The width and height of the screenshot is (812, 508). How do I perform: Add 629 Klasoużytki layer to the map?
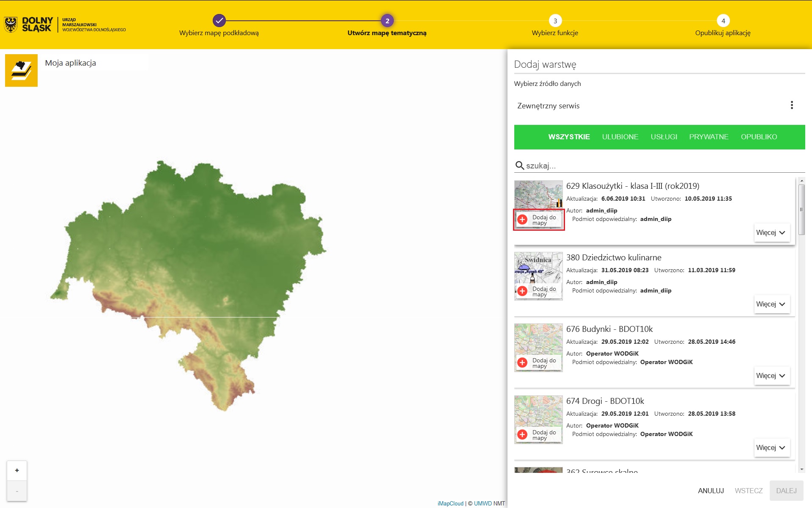(x=539, y=220)
